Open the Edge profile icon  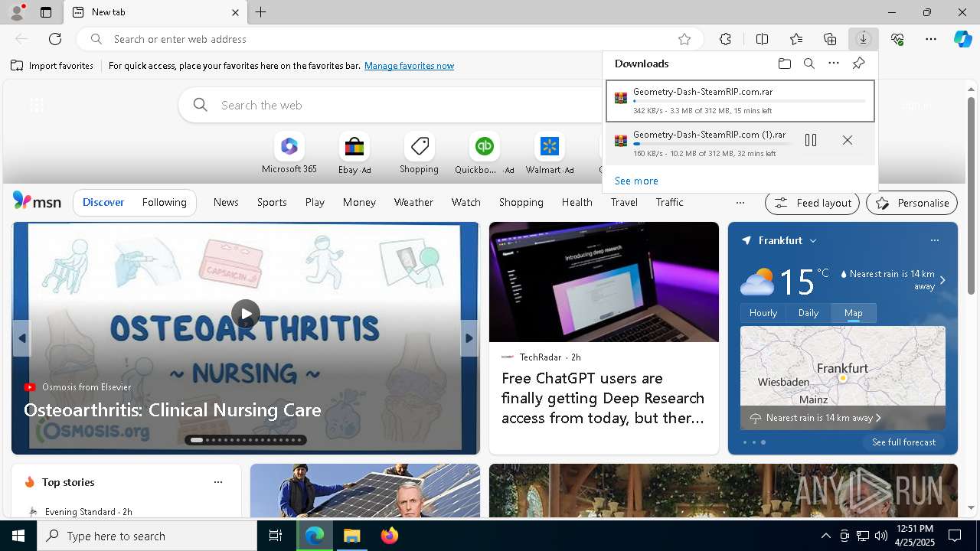(x=16, y=12)
